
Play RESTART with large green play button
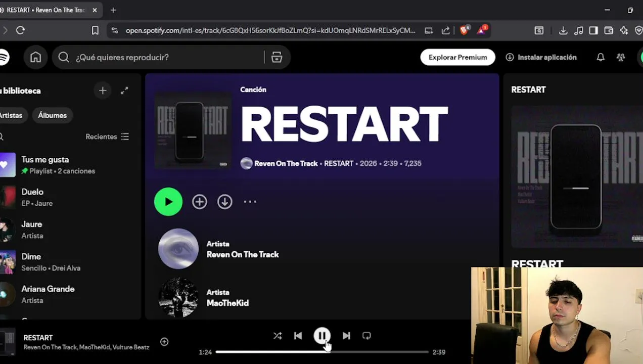[x=168, y=202]
